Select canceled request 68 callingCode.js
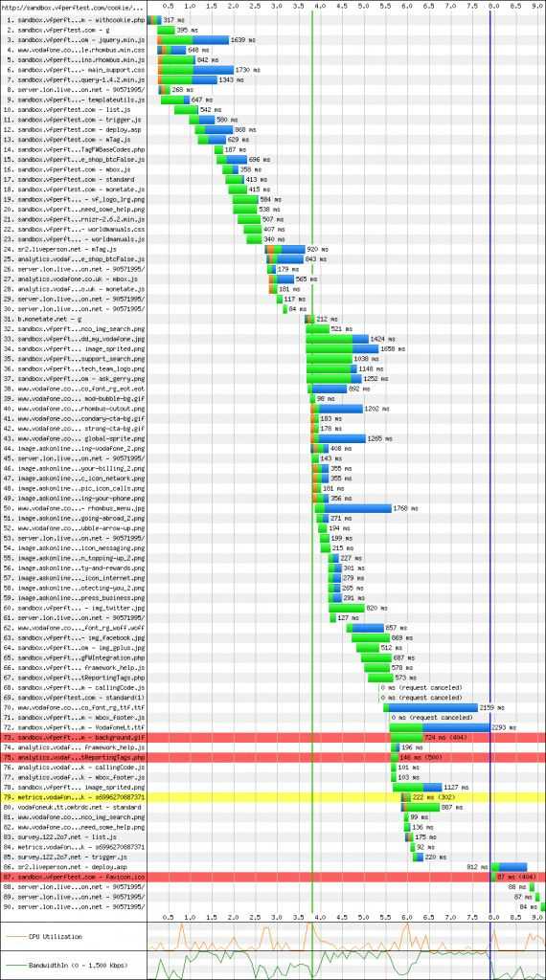546x980 pixels. click(x=73, y=687)
